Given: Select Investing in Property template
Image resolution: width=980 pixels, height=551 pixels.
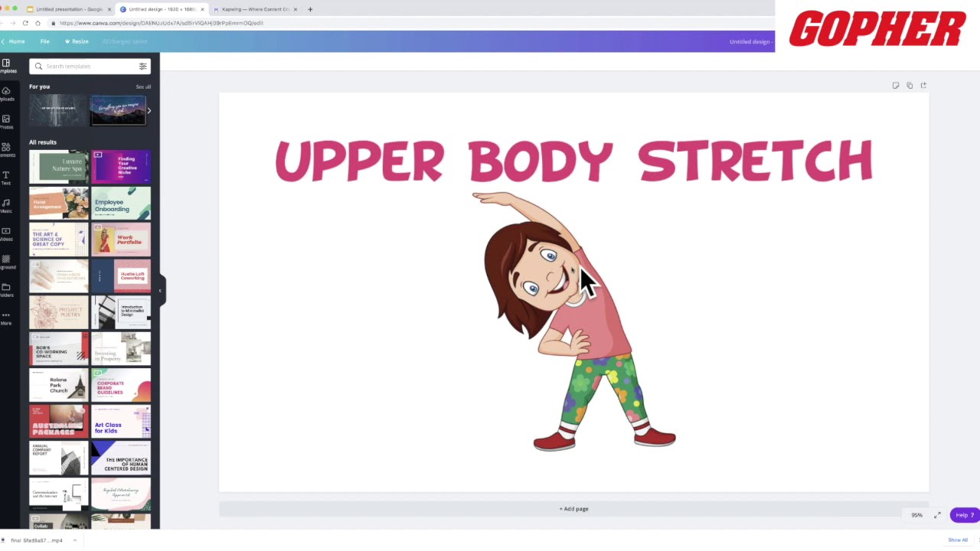Looking at the screenshot, I should point(121,349).
